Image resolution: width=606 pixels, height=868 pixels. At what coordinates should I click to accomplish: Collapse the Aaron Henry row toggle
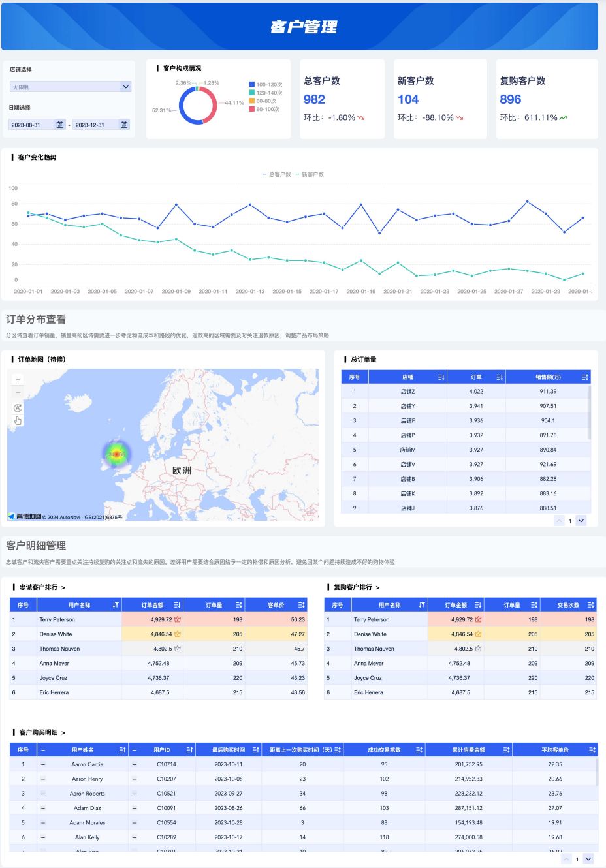tap(43, 779)
